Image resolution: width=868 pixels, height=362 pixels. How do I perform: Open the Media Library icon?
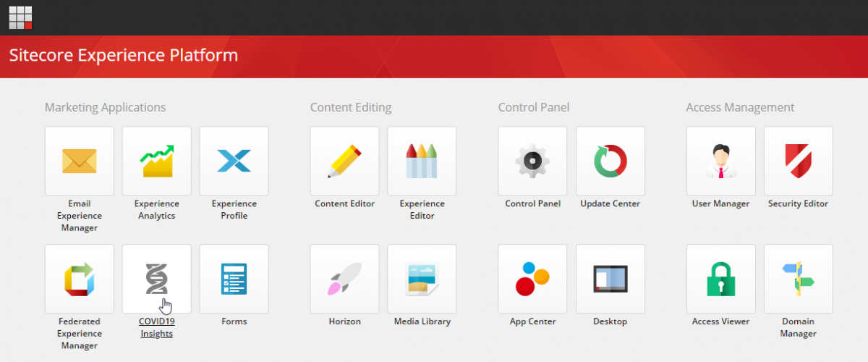pyautogui.click(x=422, y=279)
